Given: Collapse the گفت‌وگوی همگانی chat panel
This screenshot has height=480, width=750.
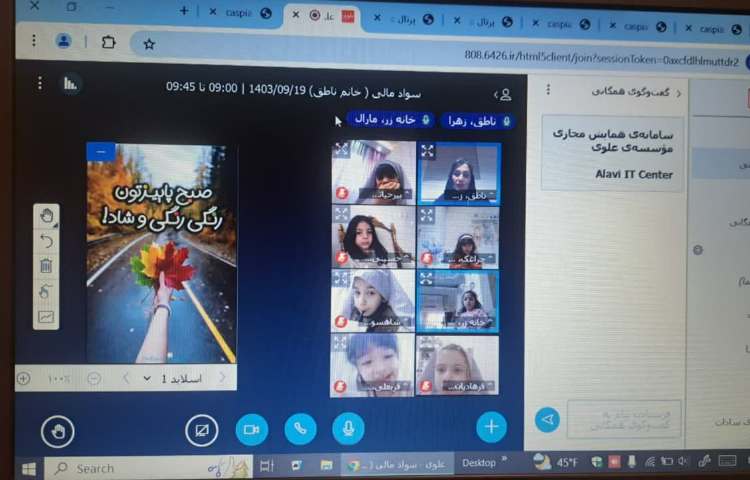Looking at the screenshot, I should (636, 92).
